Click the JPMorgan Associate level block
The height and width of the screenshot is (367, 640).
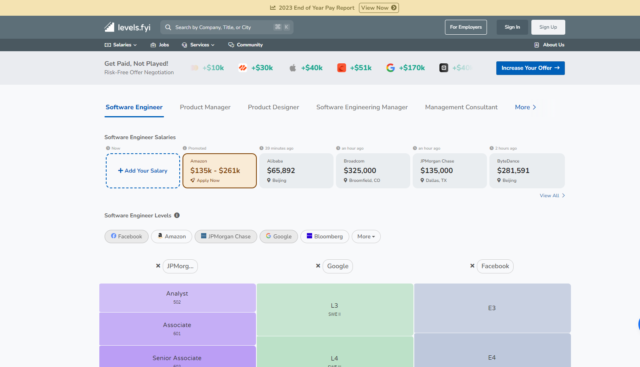click(177, 329)
